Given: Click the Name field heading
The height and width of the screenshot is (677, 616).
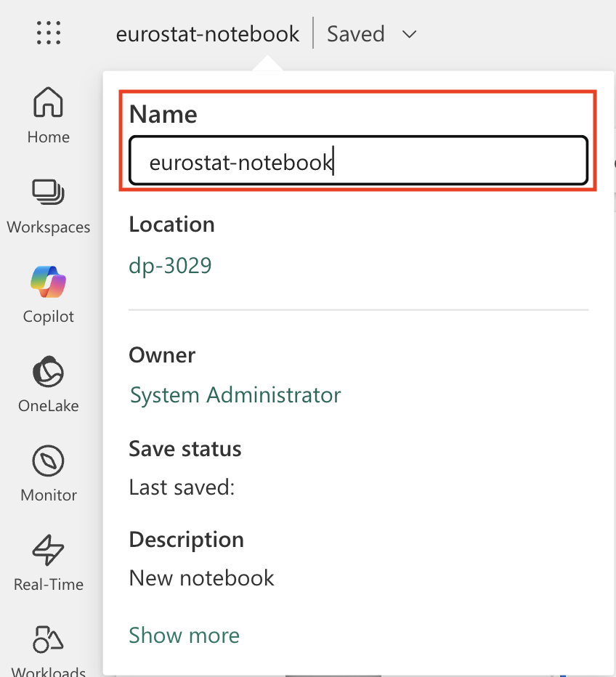Looking at the screenshot, I should (163, 115).
